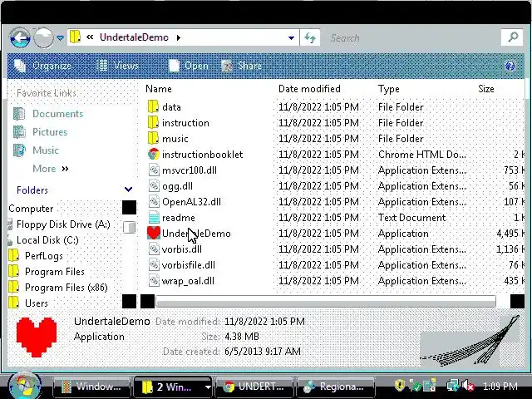Click the search magnifier icon
The height and width of the screenshot is (399, 532).
[512, 37]
